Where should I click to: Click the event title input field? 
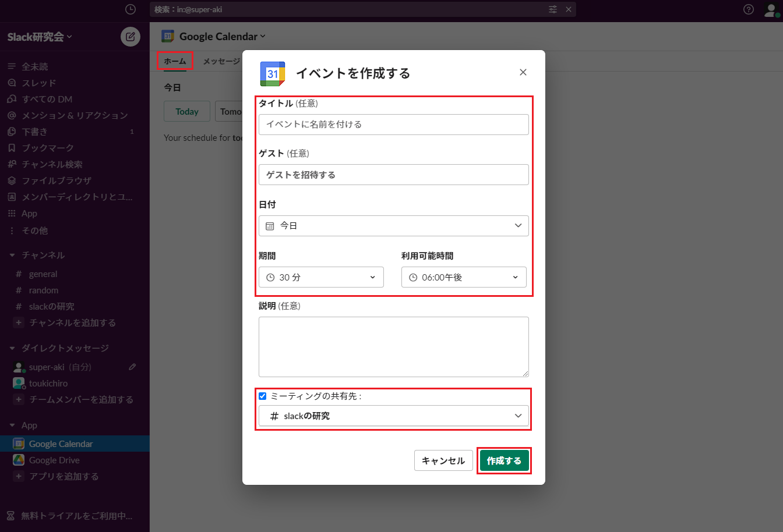393,125
